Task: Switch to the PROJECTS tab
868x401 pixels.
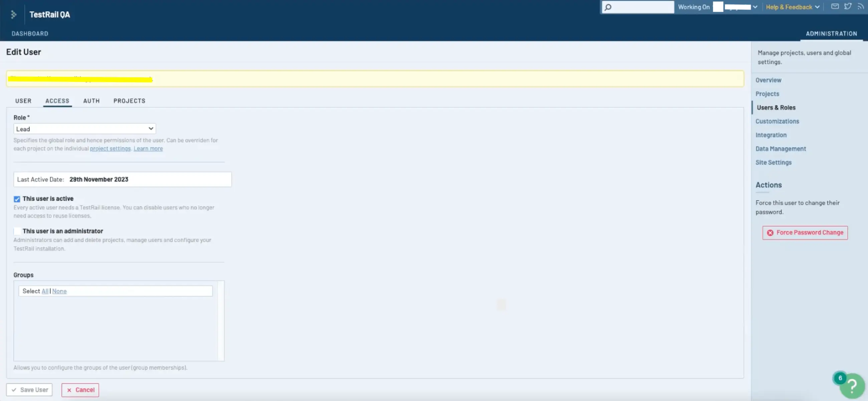Action: click(130, 101)
